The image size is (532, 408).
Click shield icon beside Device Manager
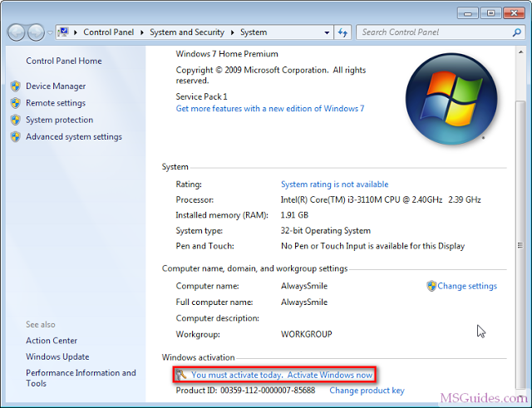(x=15, y=86)
